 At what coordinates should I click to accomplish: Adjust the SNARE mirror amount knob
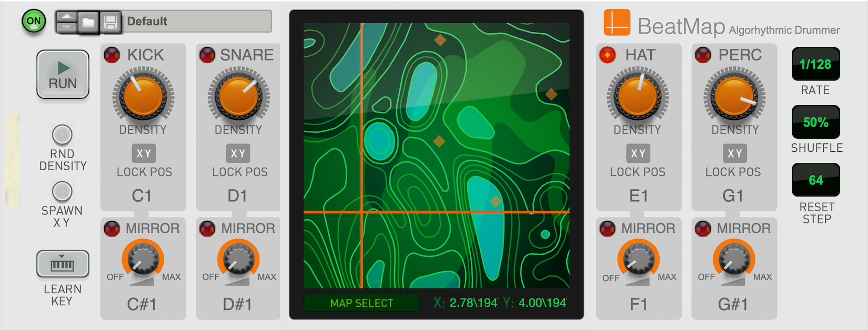click(239, 258)
